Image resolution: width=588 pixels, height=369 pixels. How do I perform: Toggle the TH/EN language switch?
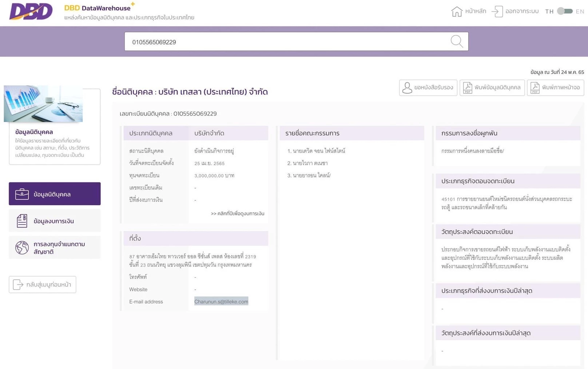coord(565,11)
